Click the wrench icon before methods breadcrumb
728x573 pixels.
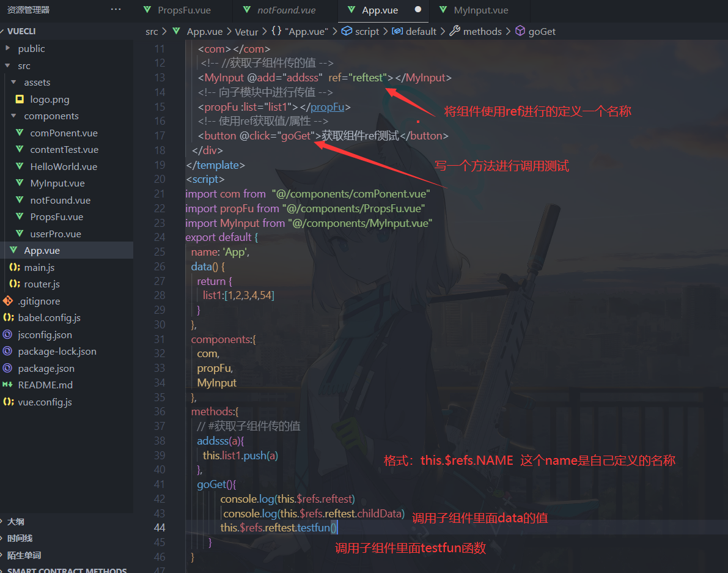pyautogui.click(x=454, y=31)
